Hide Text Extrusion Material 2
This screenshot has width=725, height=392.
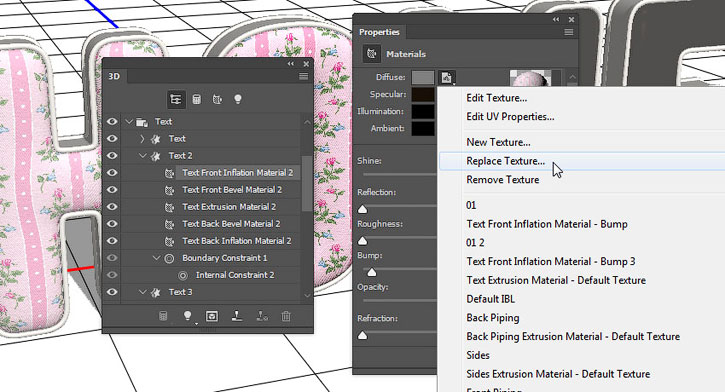click(112, 207)
